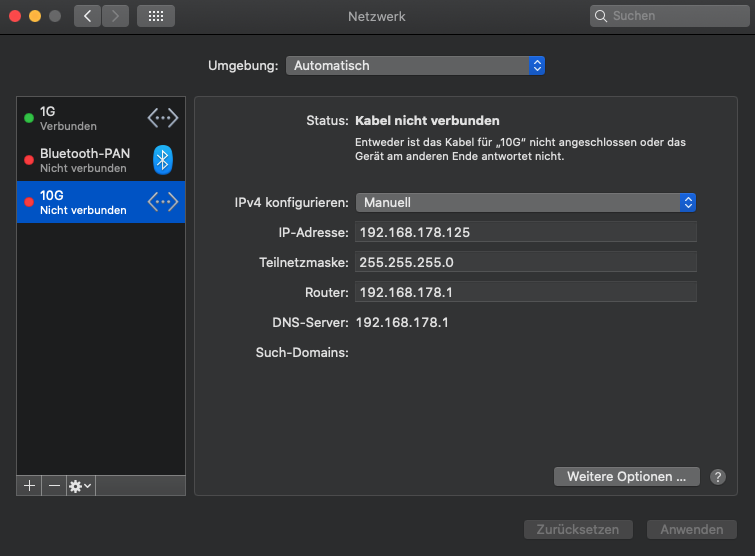Viewport: 755px width, 556px height.
Task: Show all preferences grid icon
Action: pyautogui.click(x=155, y=16)
